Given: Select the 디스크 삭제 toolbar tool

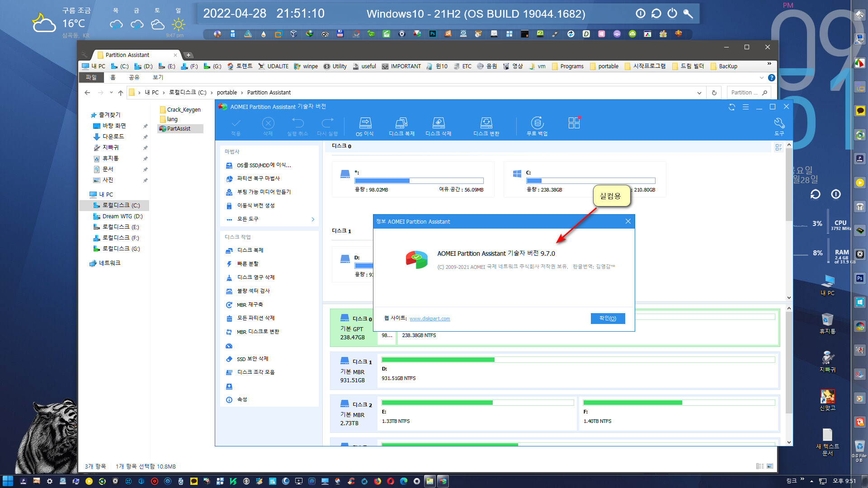Looking at the screenshot, I should coord(438,127).
